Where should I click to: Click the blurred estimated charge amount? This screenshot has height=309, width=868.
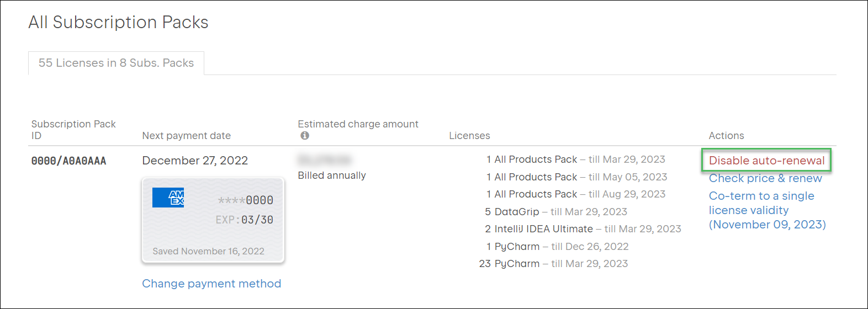324,160
